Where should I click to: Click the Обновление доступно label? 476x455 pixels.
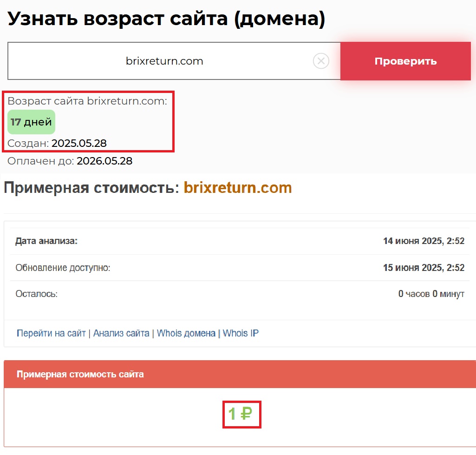pos(63,268)
